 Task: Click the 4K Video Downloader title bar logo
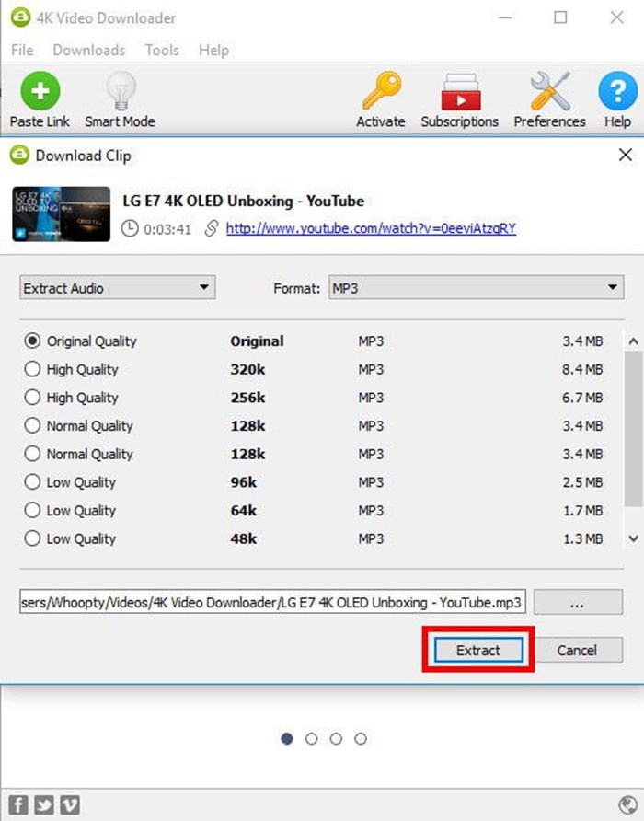(20, 17)
